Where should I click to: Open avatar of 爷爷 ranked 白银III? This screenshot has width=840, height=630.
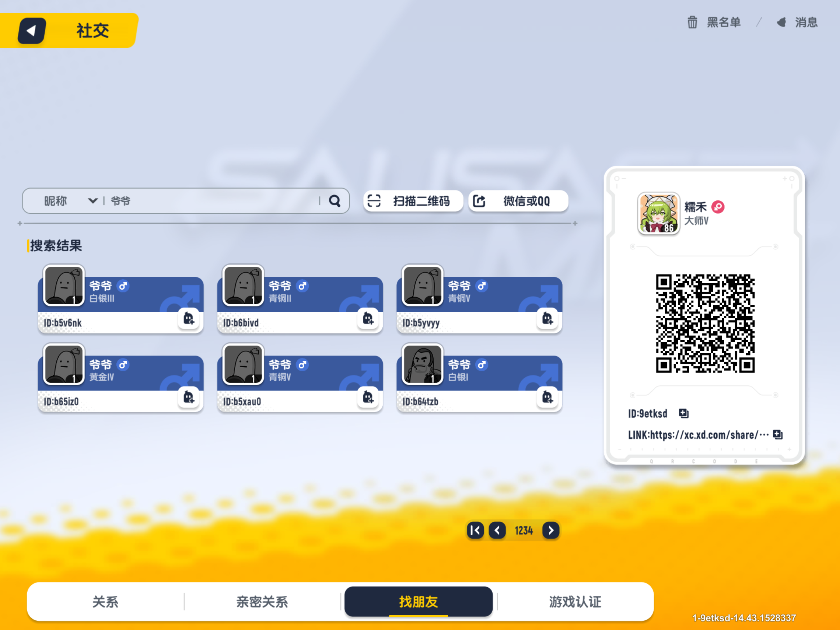point(64,285)
